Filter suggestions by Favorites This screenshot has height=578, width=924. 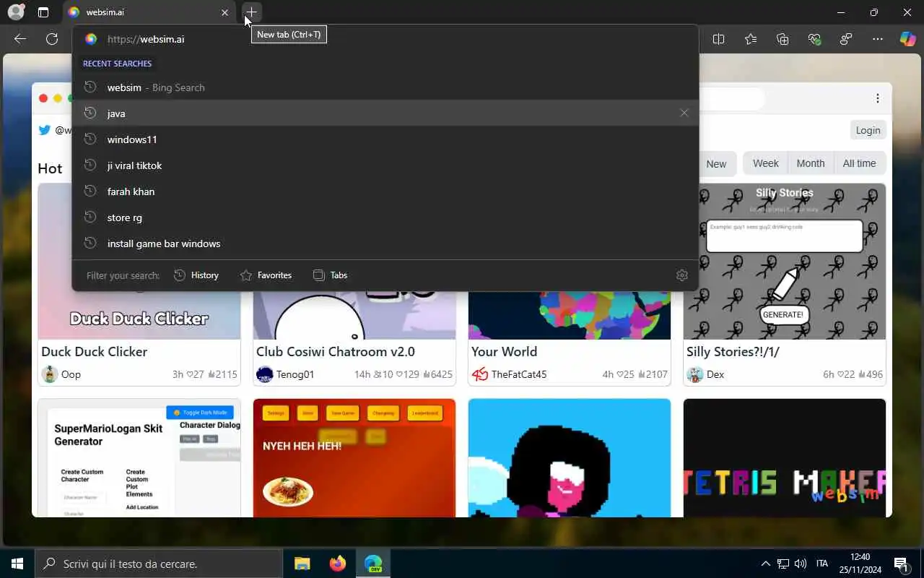pos(266,275)
